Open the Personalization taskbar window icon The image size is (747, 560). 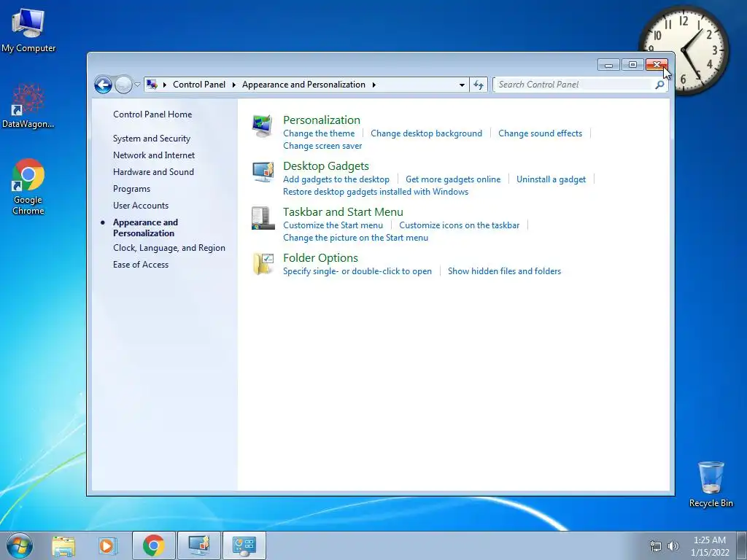(198, 545)
